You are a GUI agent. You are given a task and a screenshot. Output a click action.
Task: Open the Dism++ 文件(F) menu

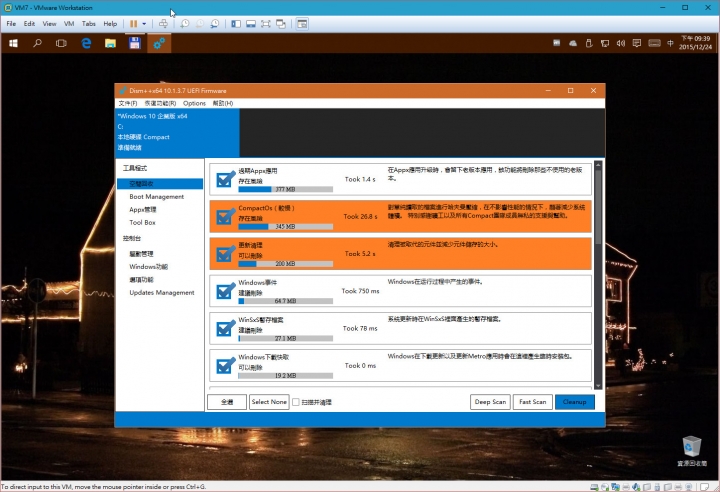(128, 103)
